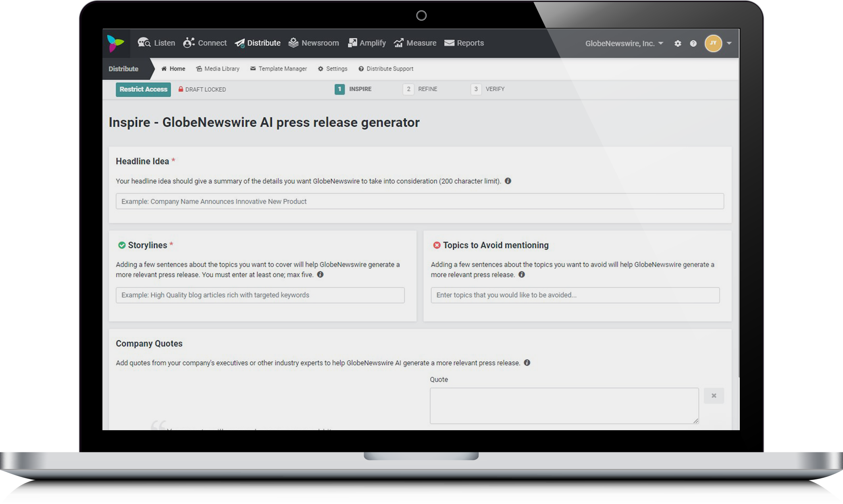This screenshot has width=843, height=504.
Task: Open the Connect module
Action: pyautogui.click(x=205, y=43)
